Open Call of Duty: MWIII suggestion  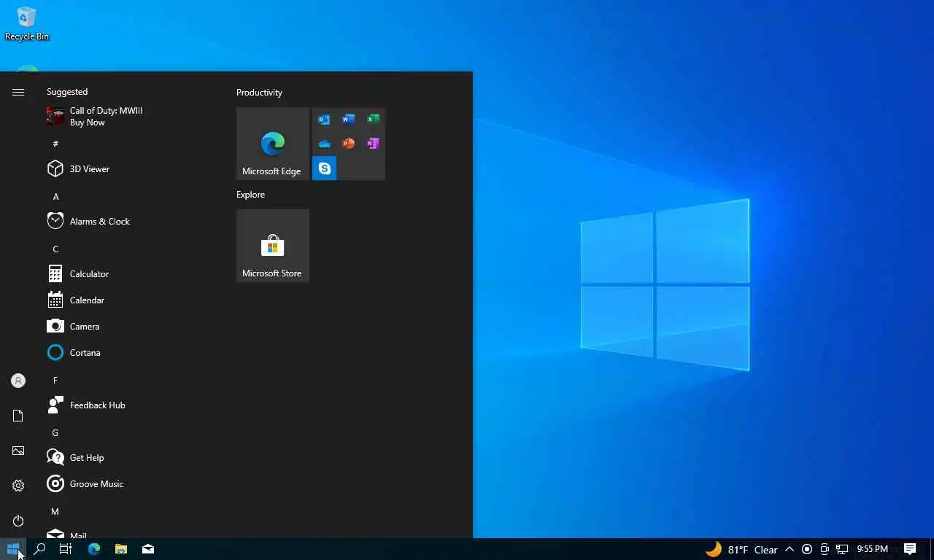130,117
